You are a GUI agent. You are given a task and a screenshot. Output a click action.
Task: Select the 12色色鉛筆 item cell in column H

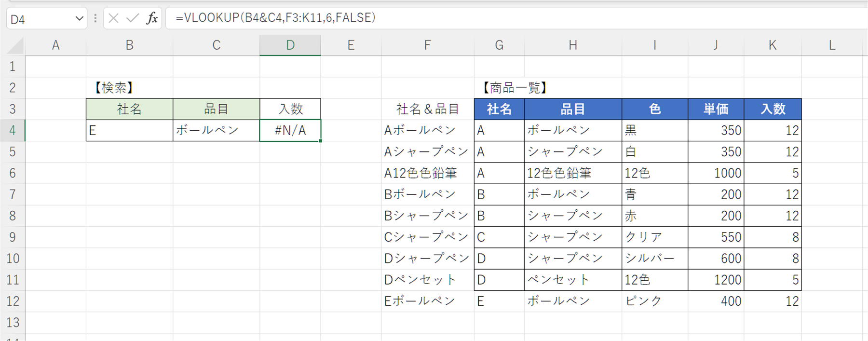click(573, 173)
